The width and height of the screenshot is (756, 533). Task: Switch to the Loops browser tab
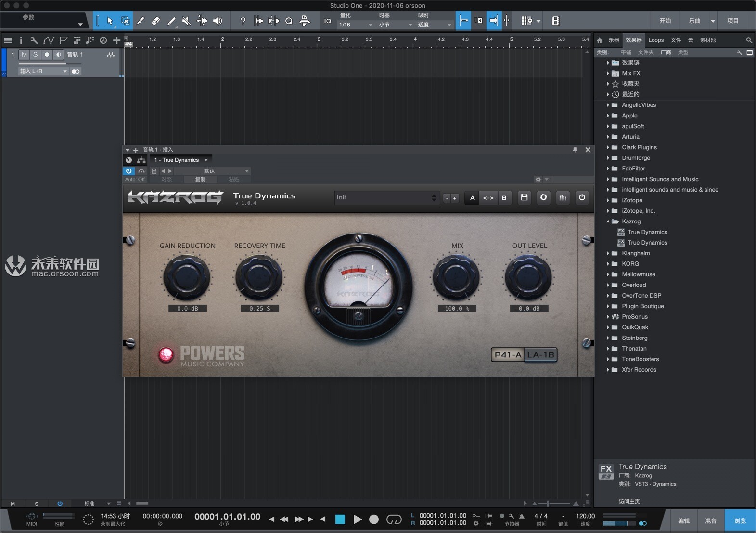coord(656,40)
